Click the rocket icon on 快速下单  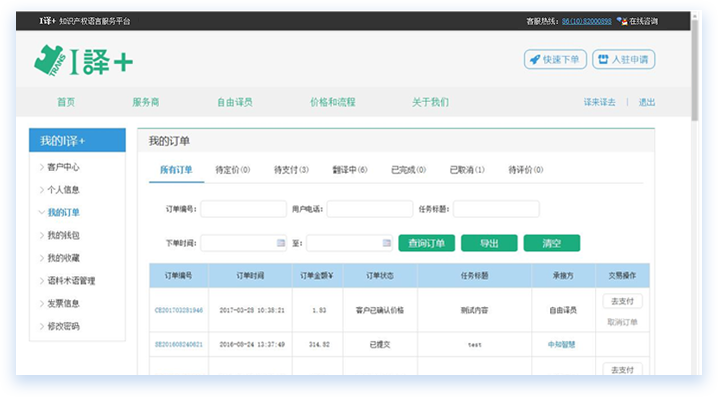click(x=534, y=60)
